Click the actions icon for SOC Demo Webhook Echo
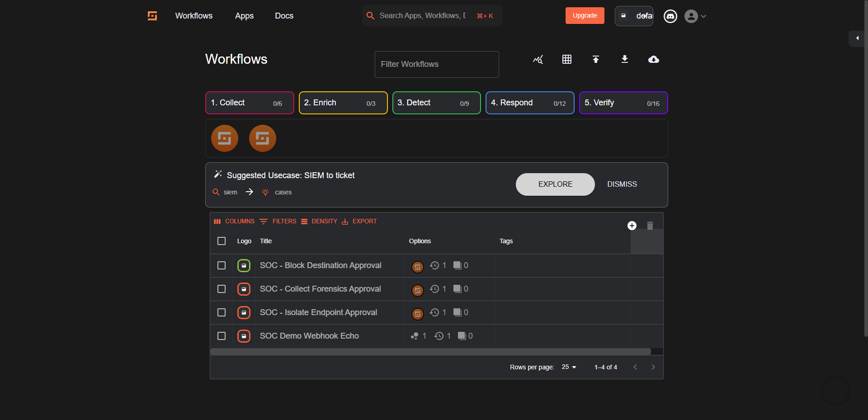The image size is (868, 420). [414, 336]
